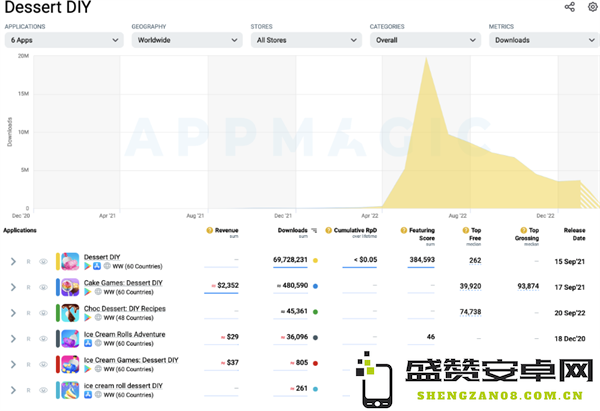
Task: Open the Ice Cream Rolls Adventure link
Action: (x=125, y=334)
